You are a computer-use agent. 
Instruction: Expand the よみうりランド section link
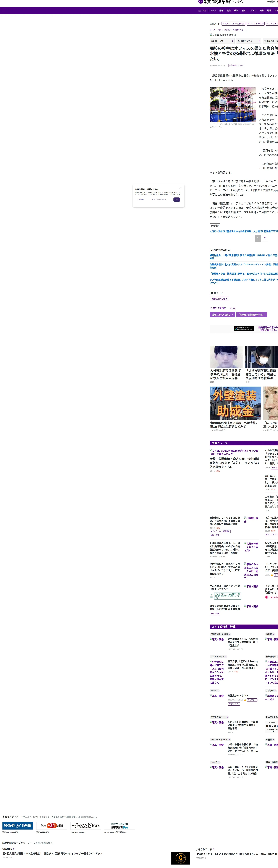pos(205,849)
